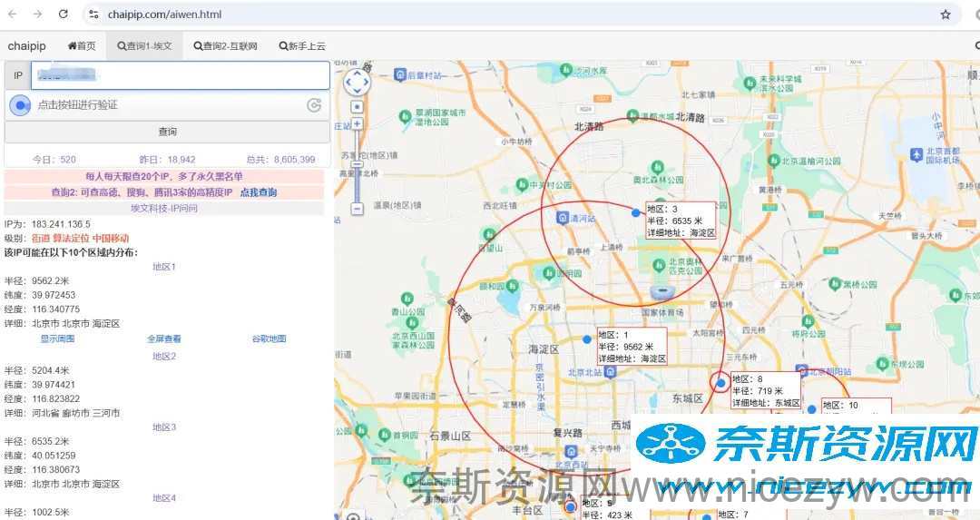Click the 地区1 heading

[x=163, y=266]
